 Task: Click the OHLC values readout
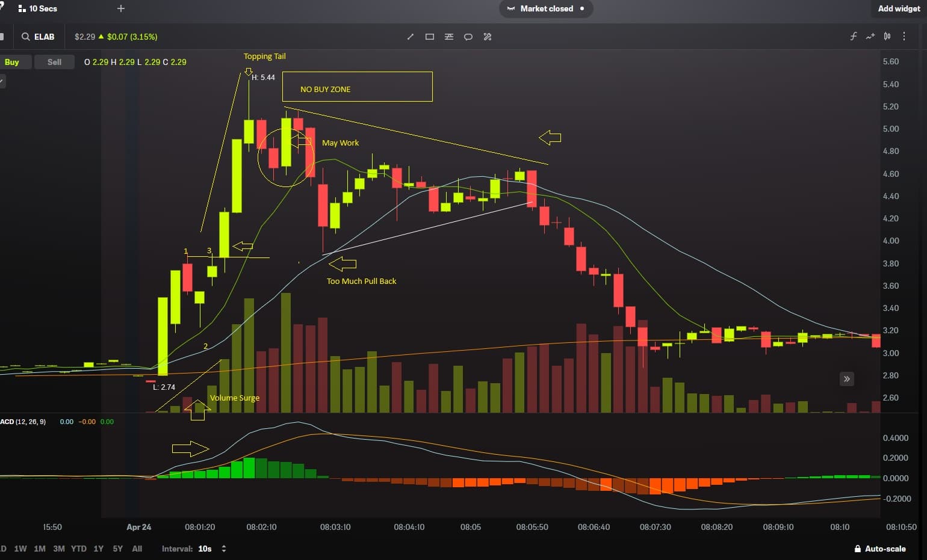(135, 62)
